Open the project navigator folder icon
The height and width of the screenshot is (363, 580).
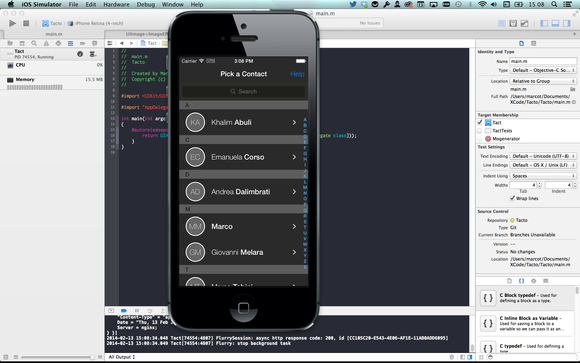(10, 43)
